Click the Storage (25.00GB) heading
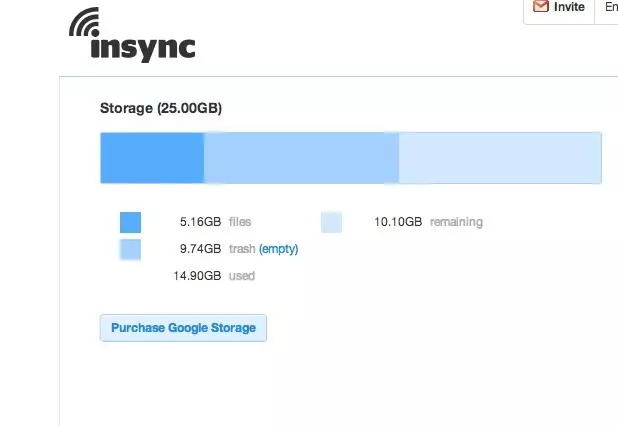 point(161,108)
